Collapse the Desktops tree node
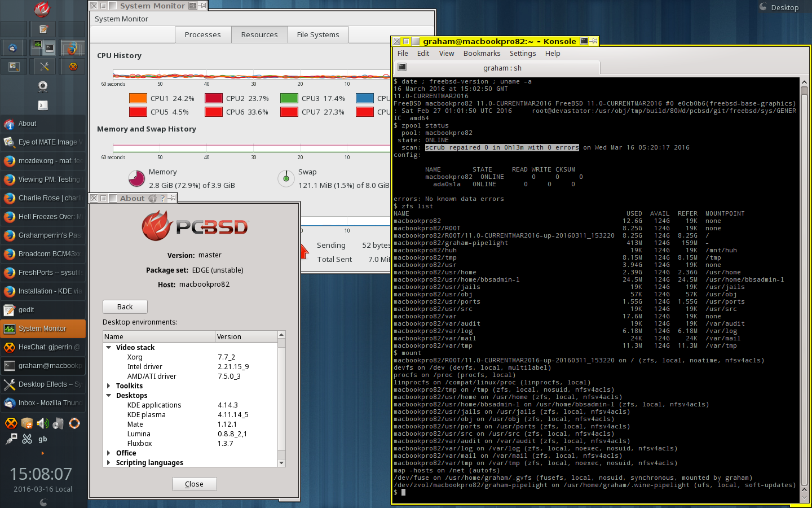The image size is (812, 508). point(109,396)
